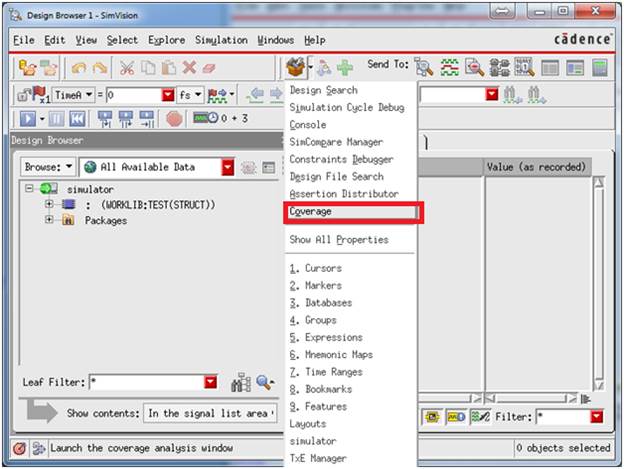Click the red X delete icon
The height and width of the screenshot is (469, 624).
tap(189, 68)
